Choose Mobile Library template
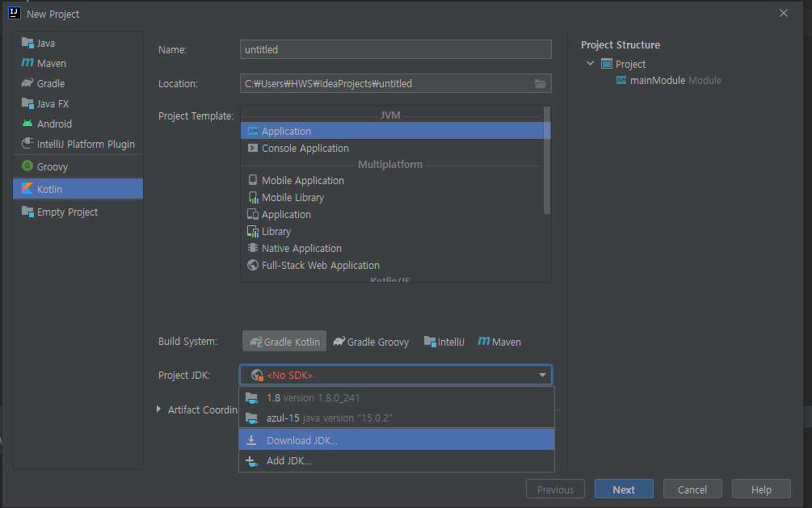Viewport: 812px width, 508px height. click(392, 197)
